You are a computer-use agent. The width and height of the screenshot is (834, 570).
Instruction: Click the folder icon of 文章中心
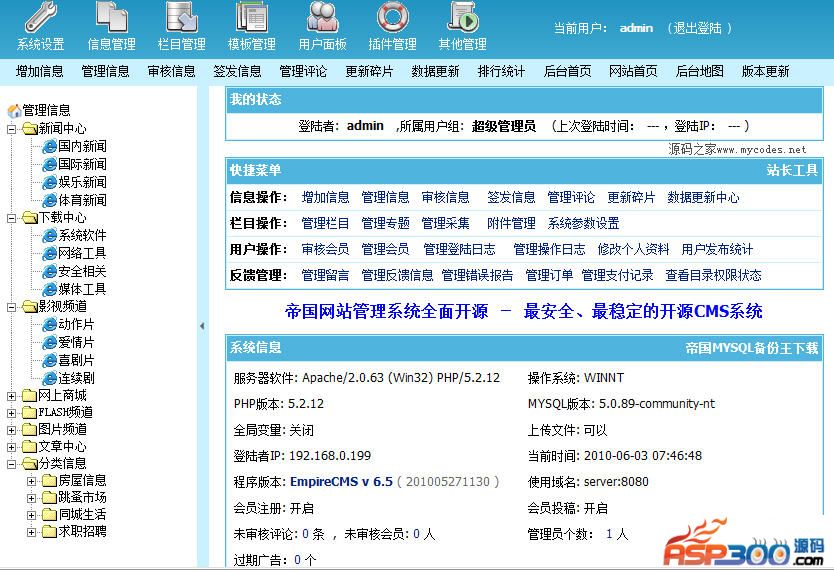pyautogui.click(x=29, y=447)
